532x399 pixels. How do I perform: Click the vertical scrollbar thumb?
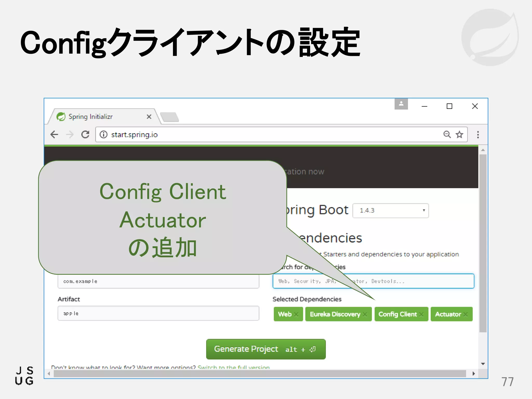click(x=483, y=243)
